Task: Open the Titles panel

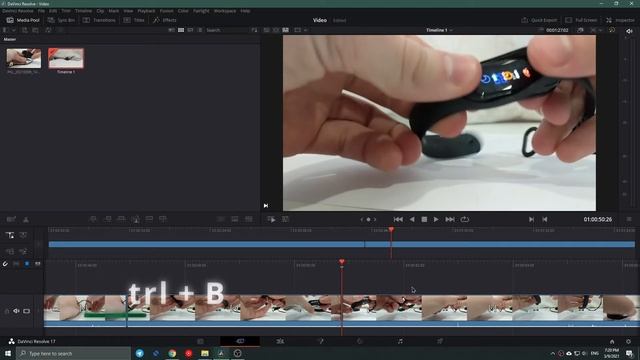Action: pos(134,20)
